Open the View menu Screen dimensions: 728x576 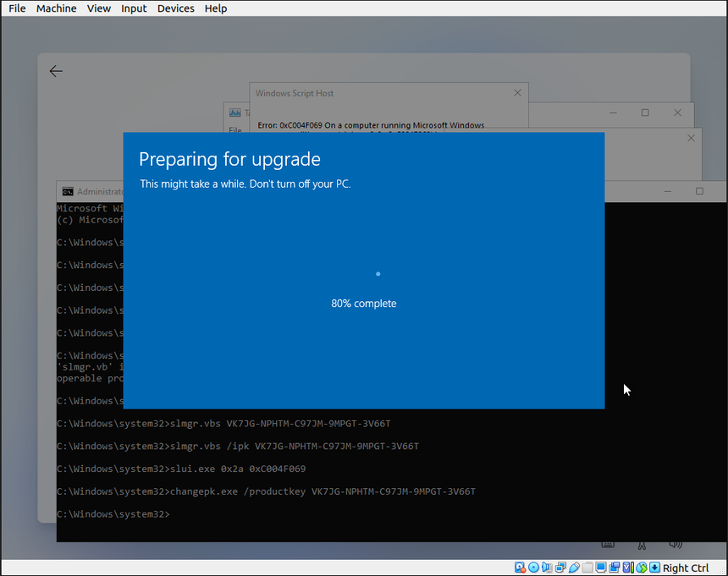(x=99, y=8)
